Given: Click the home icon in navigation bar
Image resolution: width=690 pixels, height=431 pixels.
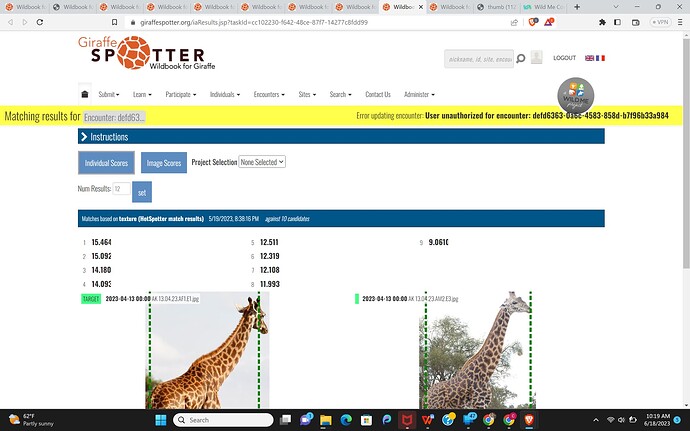Looking at the screenshot, I should click(85, 94).
